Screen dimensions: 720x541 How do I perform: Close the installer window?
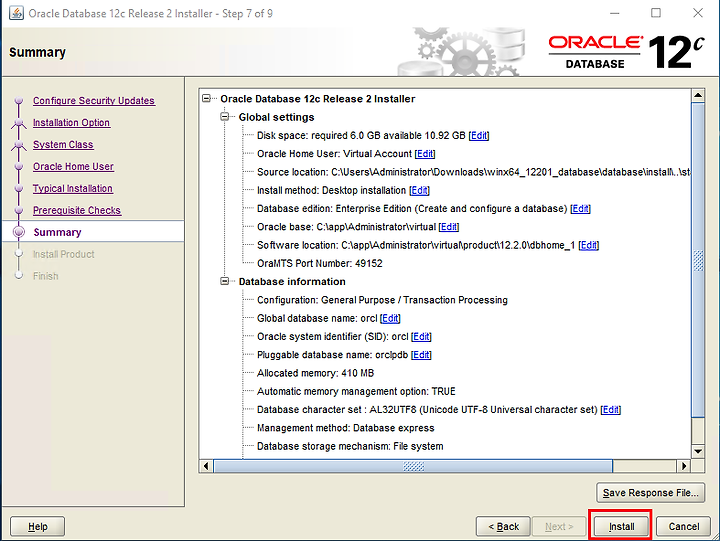click(698, 13)
